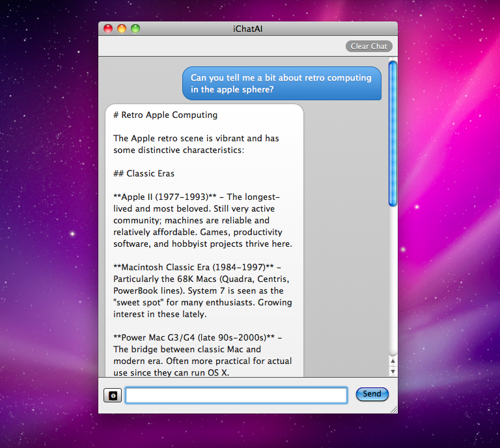Zoom the iChatAI window with green button
Screen dimensions: 500x448
[x=135, y=29]
